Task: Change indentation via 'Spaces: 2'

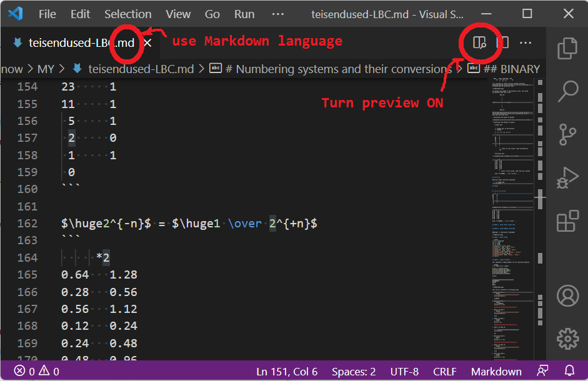Action: 354,372
